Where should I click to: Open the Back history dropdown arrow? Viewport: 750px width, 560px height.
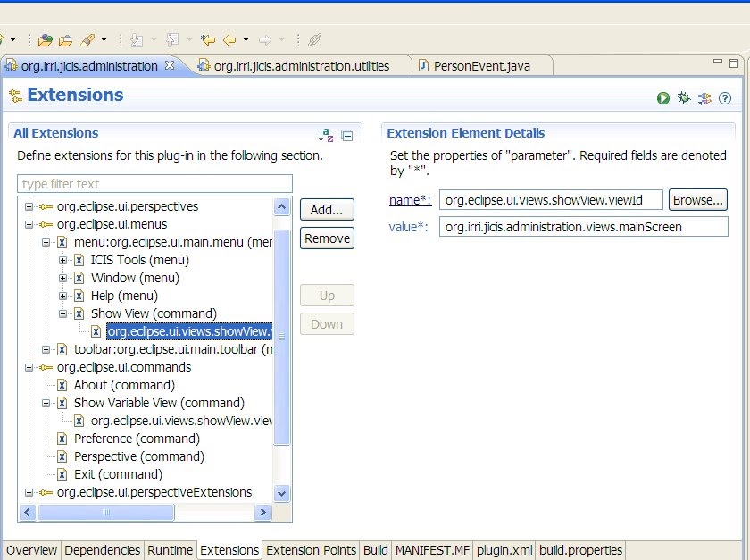(x=246, y=40)
